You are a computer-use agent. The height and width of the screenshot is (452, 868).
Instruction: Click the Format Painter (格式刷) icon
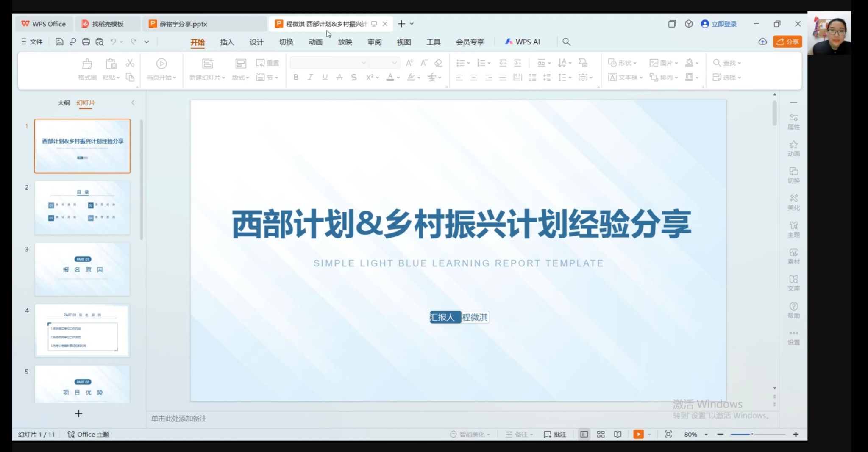click(87, 64)
